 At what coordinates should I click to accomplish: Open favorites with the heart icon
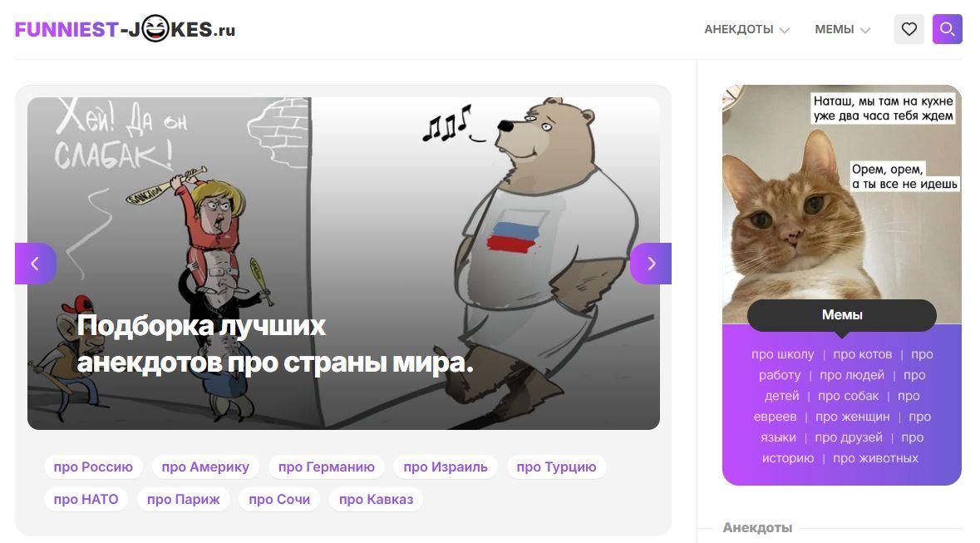click(x=909, y=29)
